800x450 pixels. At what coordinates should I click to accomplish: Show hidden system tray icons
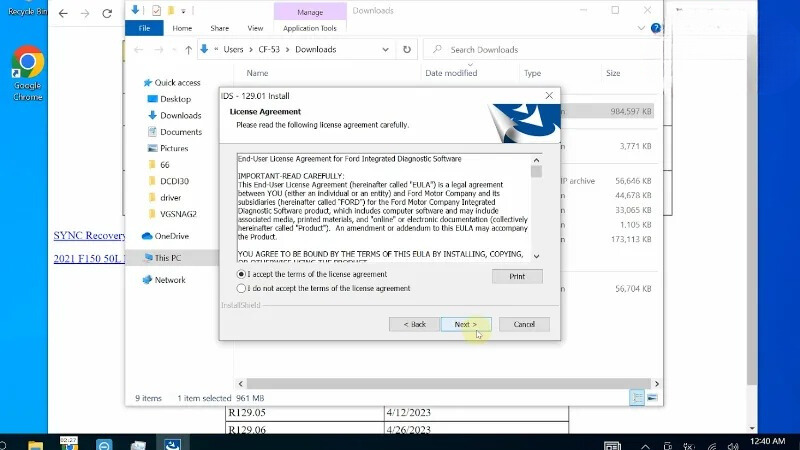pyautogui.click(x=645, y=446)
